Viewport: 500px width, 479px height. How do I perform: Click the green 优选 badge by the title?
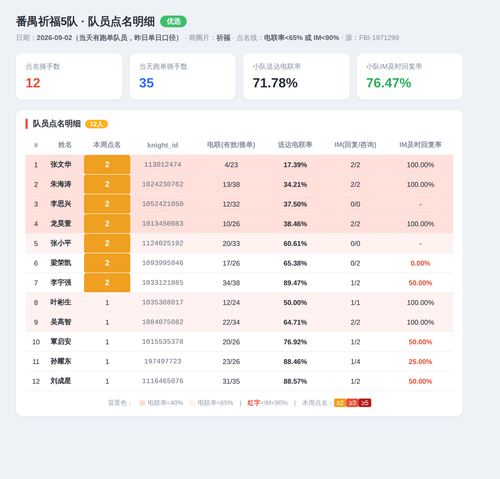[x=173, y=21]
